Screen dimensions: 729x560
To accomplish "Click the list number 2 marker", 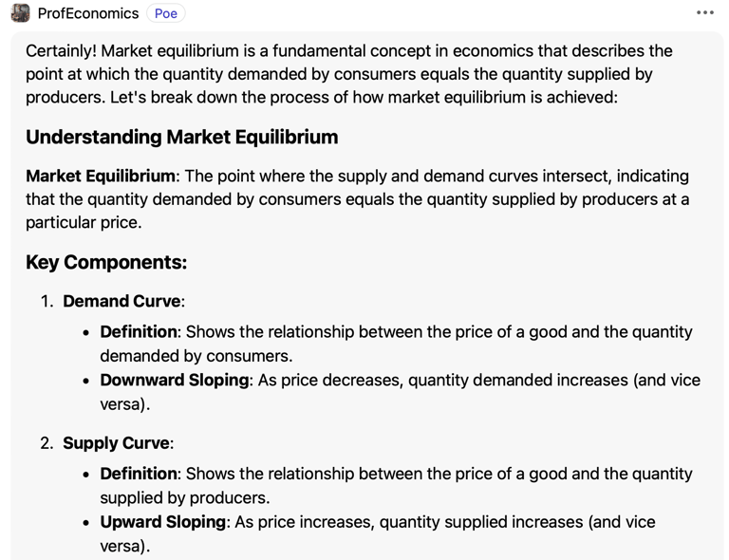I will pos(47,443).
